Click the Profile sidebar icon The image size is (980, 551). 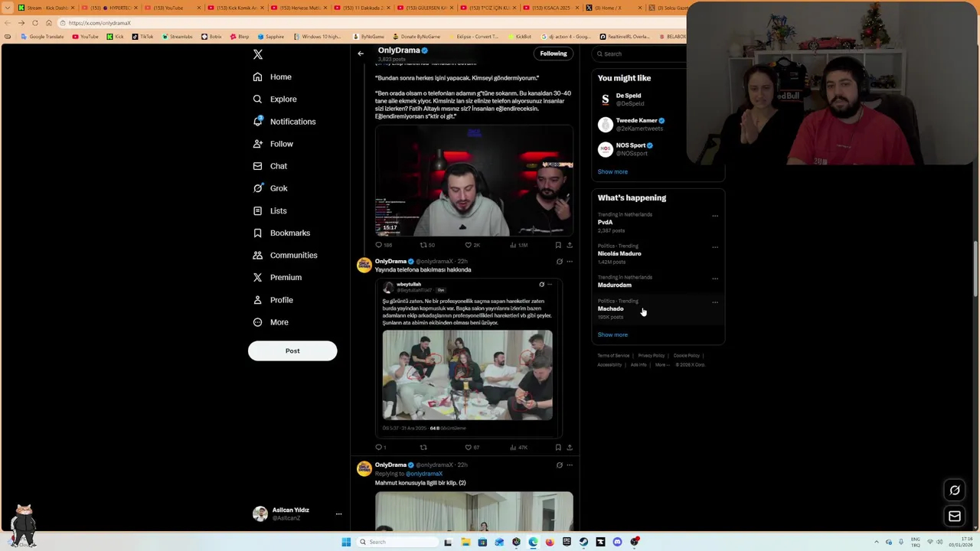coord(257,300)
